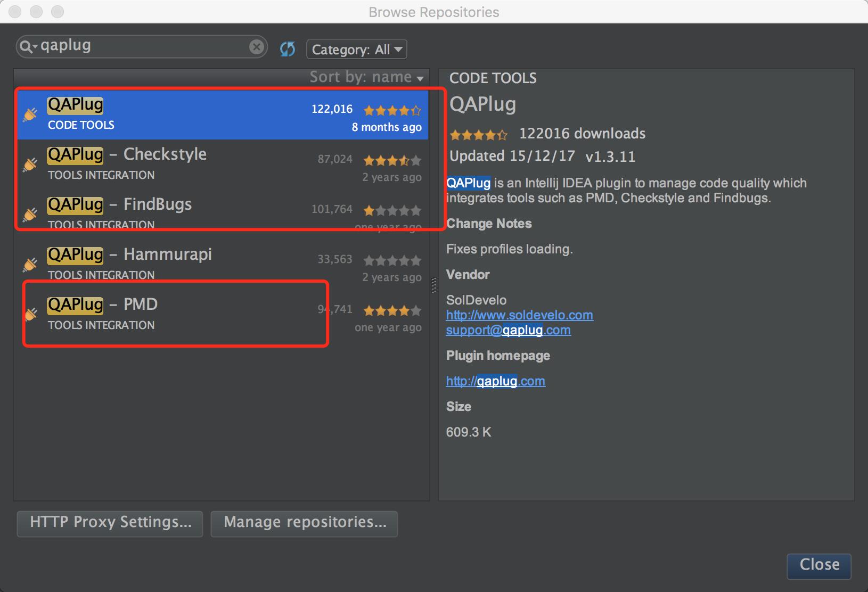The height and width of the screenshot is (592, 868).
Task: Click the plug icon next to QAPlug - Hammurapi
Action: [x=30, y=265]
